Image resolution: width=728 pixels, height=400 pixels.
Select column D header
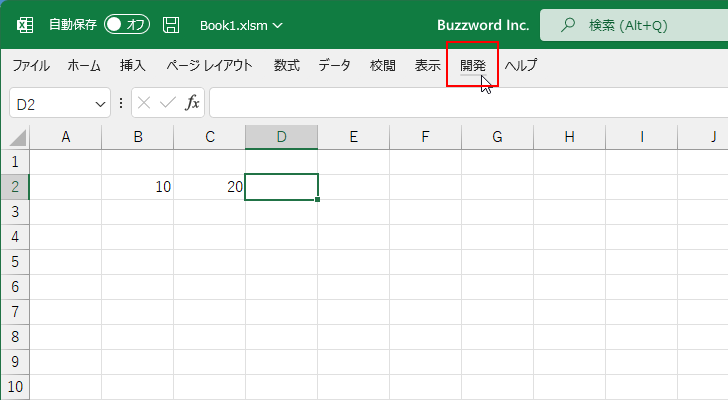(281, 137)
